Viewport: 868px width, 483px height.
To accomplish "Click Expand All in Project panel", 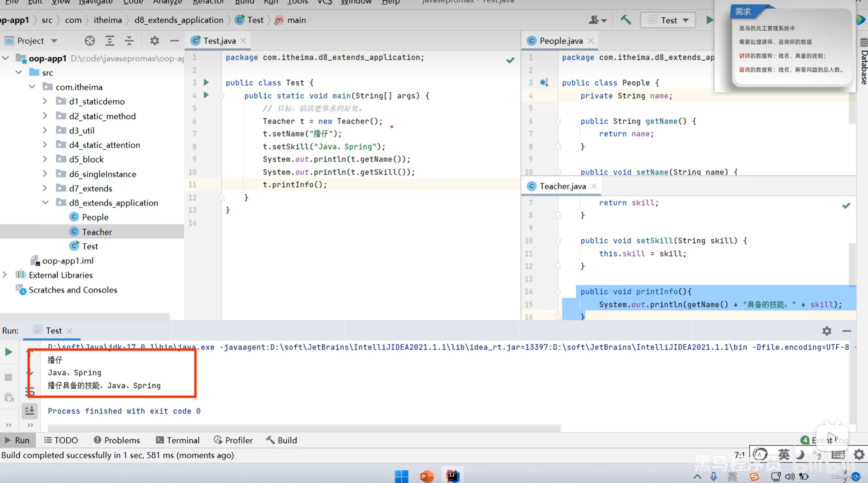I will pos(110,41).
